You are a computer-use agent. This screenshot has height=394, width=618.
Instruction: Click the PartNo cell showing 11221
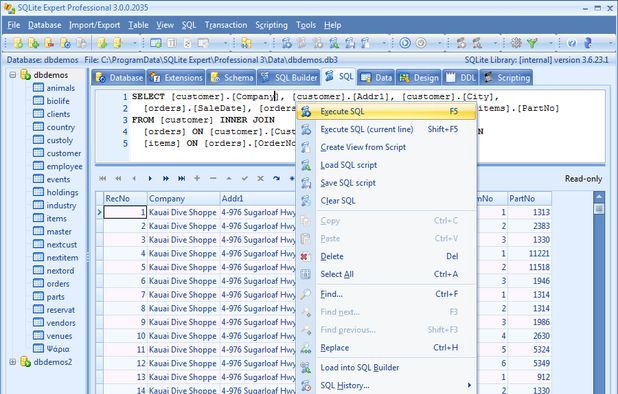pyautogui.click(x=529, y=253)
